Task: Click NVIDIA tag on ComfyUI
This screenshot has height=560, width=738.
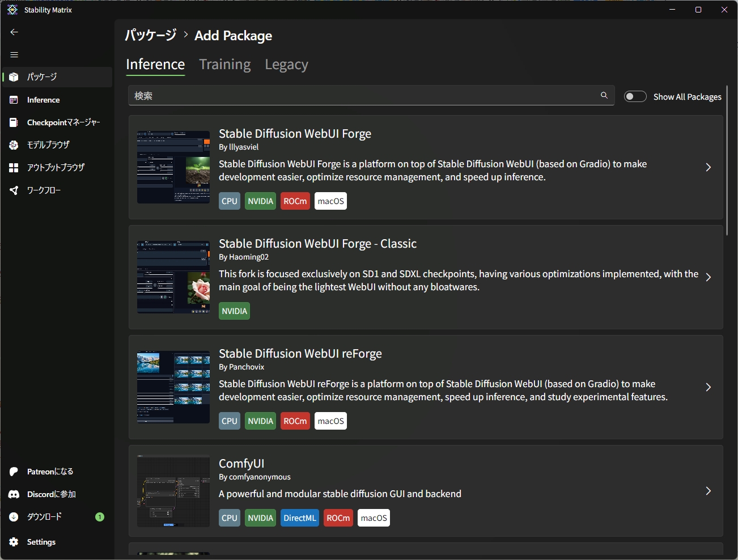Action: [261, 518]
